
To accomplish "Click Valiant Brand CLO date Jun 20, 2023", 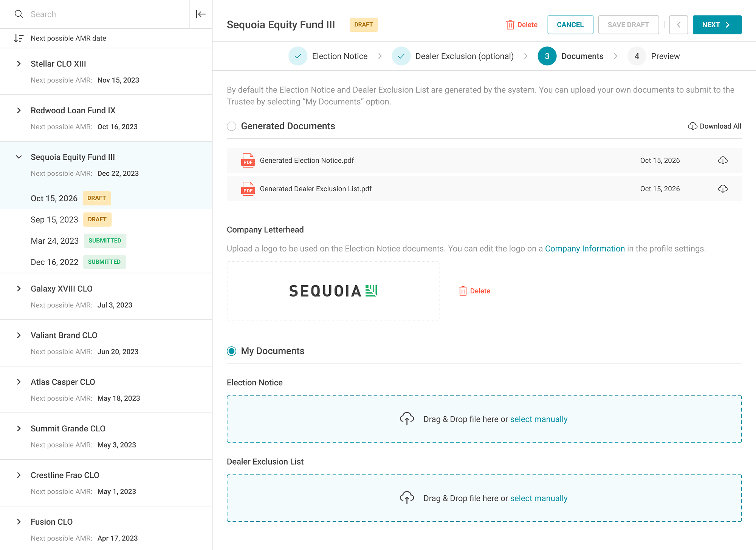I will point(118,352).
